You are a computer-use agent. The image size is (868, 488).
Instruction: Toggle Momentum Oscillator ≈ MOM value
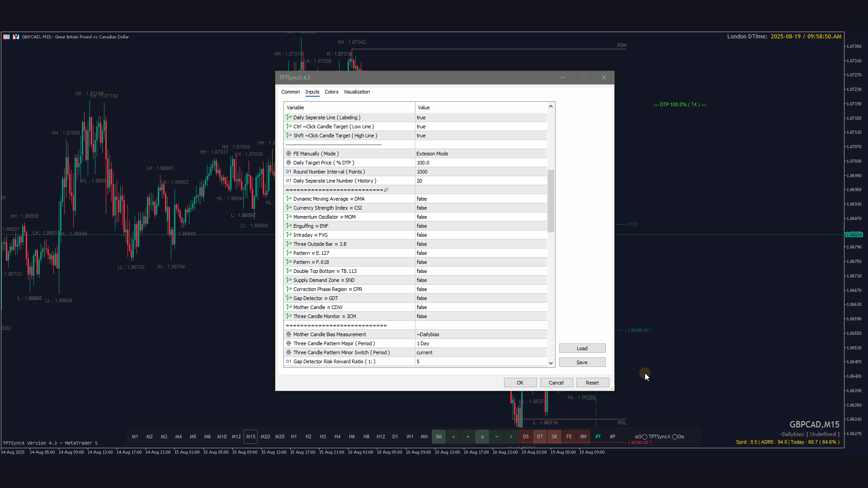pos(481,217)
